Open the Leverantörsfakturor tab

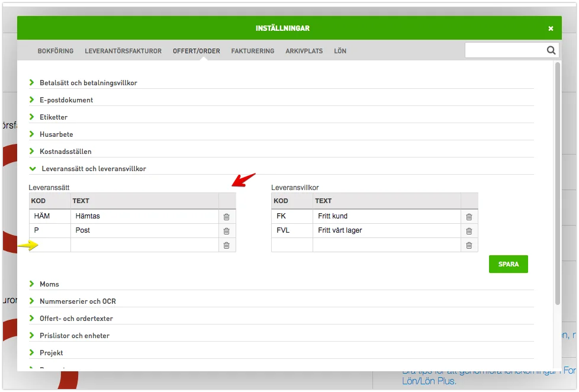123,51
